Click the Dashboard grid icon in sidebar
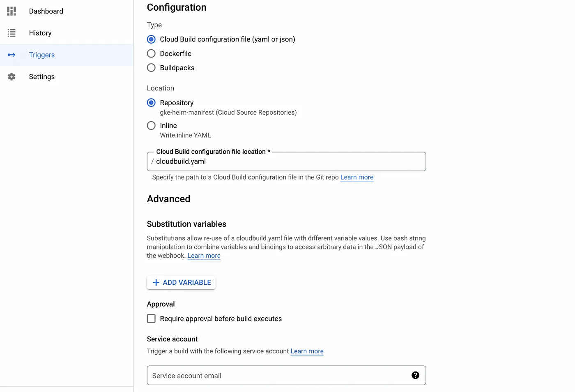575x392 pixels. coord(11,11)
